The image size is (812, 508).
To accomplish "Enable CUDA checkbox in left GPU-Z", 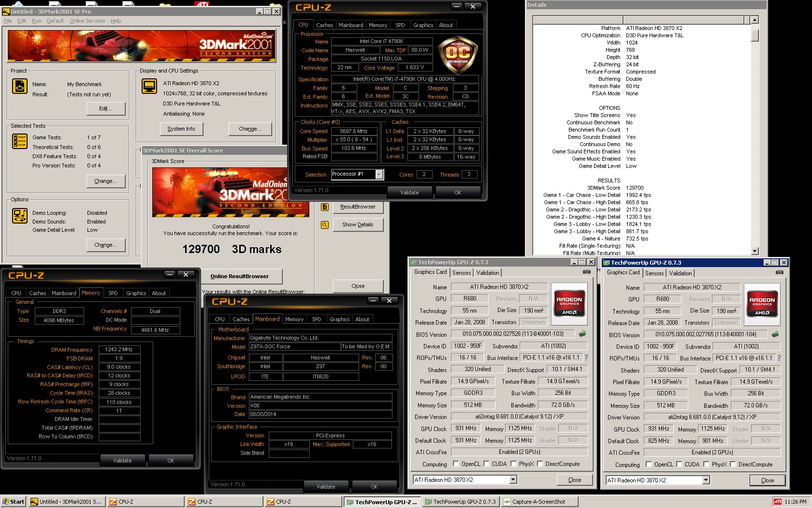I will pos(486,464).
